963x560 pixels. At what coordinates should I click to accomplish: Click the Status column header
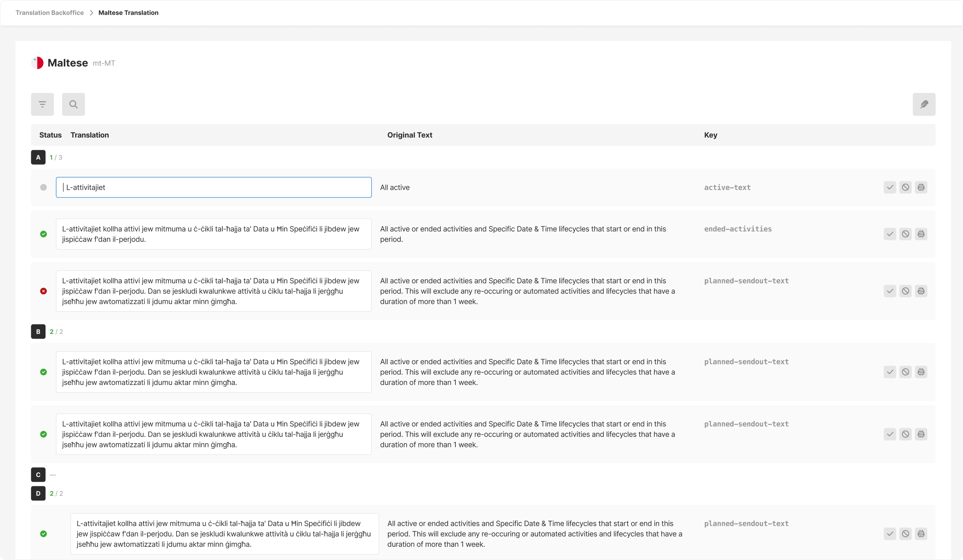click(50, 135)
